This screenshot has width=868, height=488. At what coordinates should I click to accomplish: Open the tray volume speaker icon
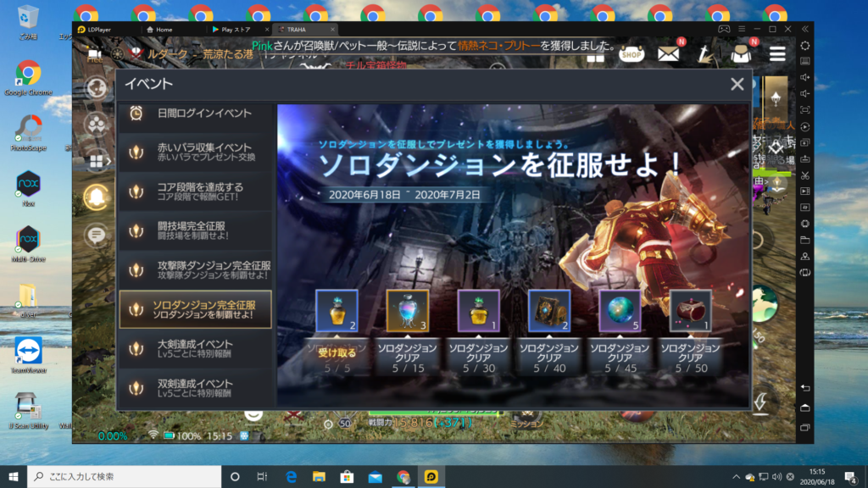click(776, 476)
